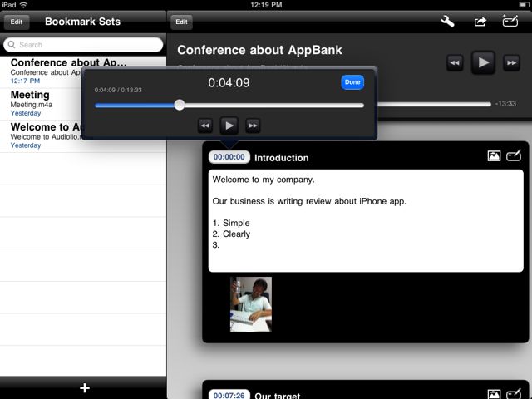Rewind using the main player rewind button
The image size is (532, 399).
click(455, 63)
